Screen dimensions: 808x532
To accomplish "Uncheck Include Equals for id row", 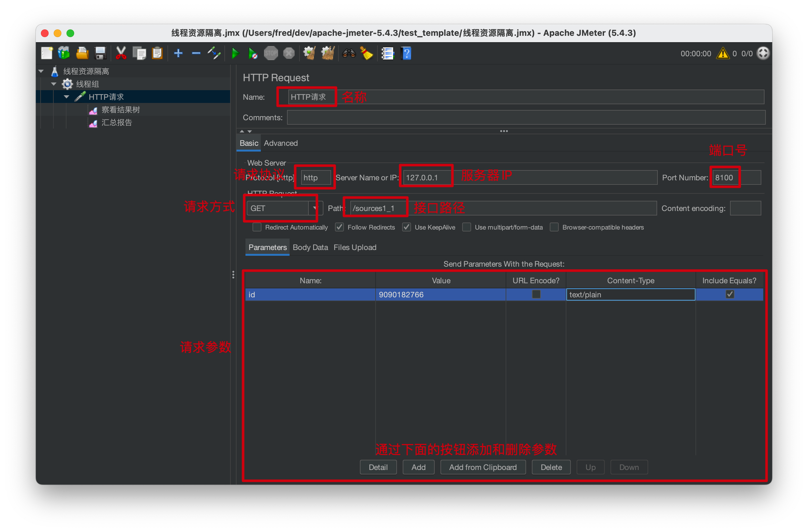I will click(x=730, y=294).
